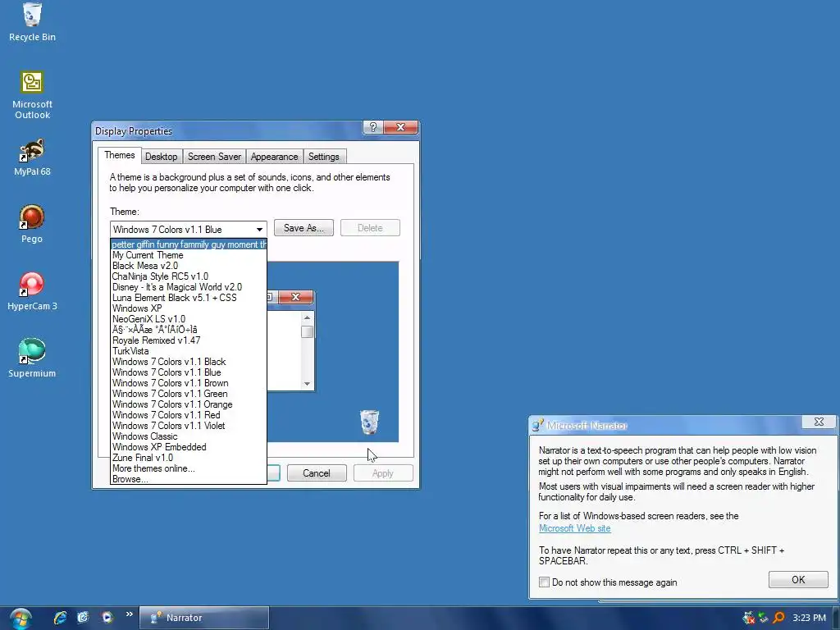Click the preview window scrollbar down arrow
This screenshot has width=840, height=630.
click(307, 384)
